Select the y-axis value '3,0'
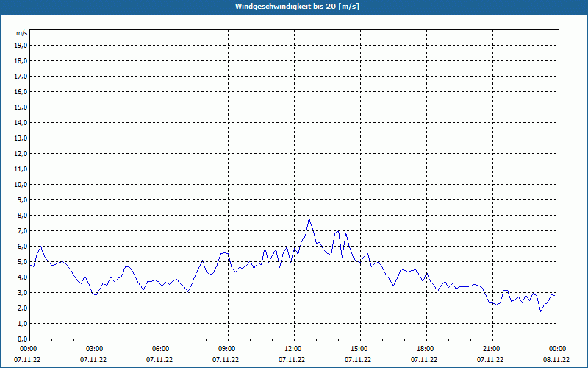The height and width of the screenshot is (368, 588). pos(23,292)
